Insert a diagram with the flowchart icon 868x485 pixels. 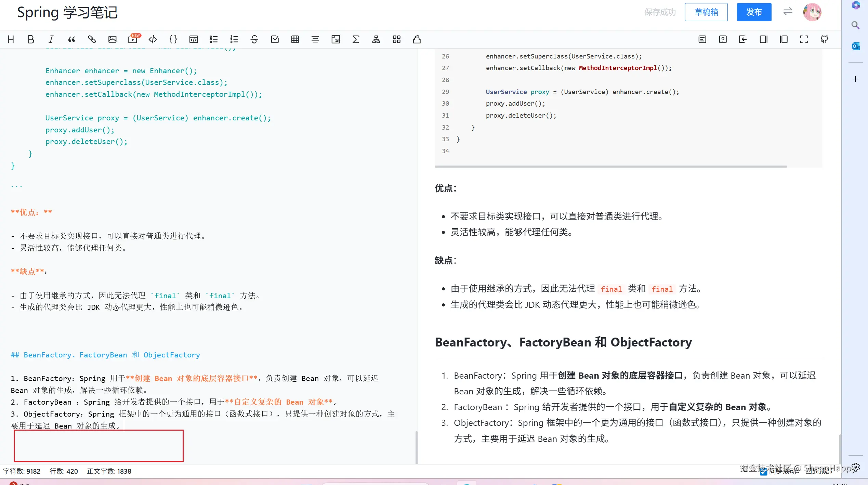[376, 39]
